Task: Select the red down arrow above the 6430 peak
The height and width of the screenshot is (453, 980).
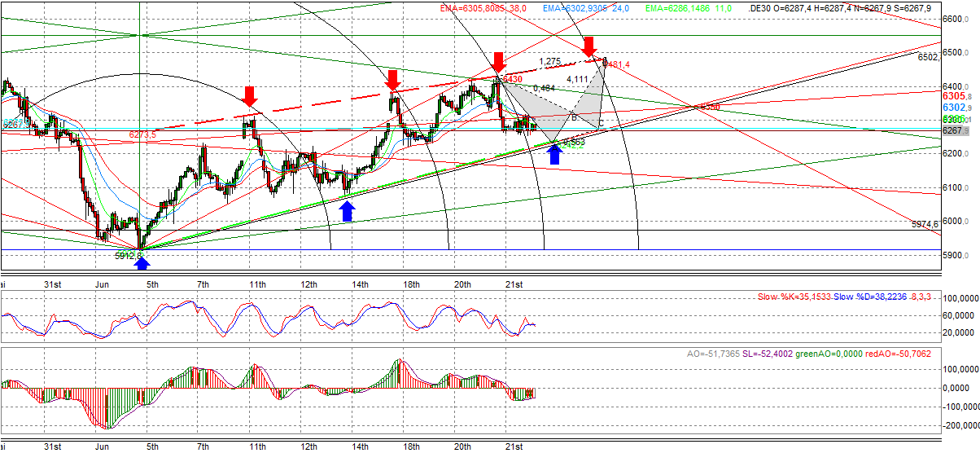Action: coord(499,61)
